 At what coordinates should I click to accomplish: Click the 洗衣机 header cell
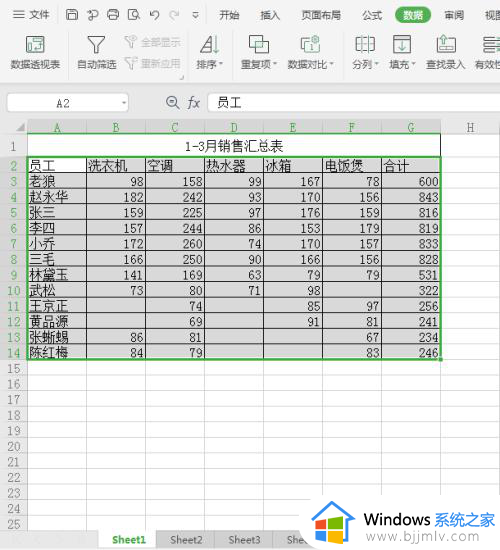click(x=116, y=165)
